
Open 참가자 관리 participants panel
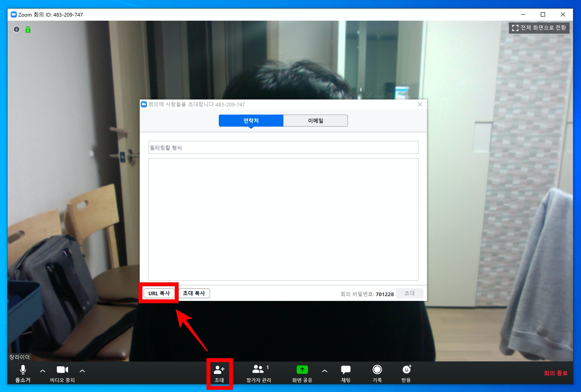[258, 370]
